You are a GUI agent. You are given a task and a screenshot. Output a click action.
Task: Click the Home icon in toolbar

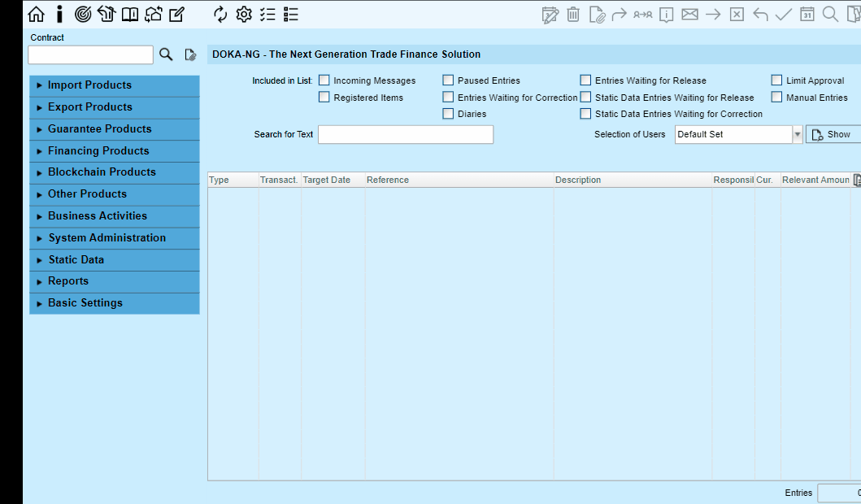click(x=37, y=14)
